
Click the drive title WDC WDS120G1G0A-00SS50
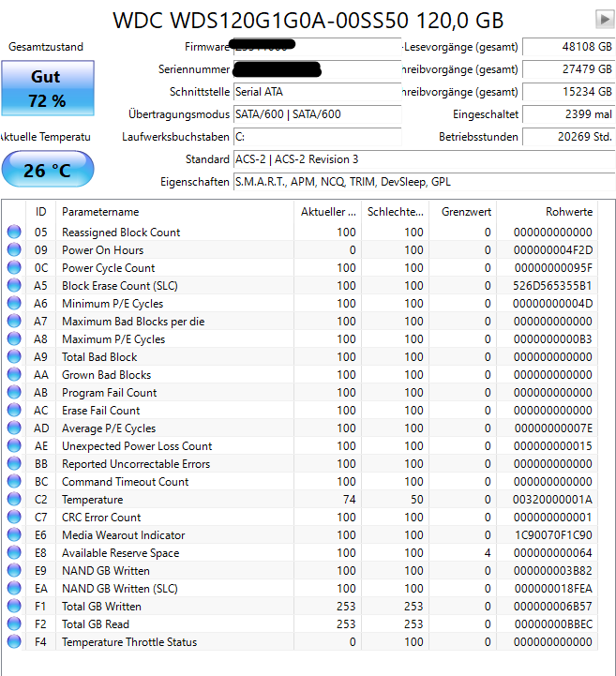pos(308,21)
